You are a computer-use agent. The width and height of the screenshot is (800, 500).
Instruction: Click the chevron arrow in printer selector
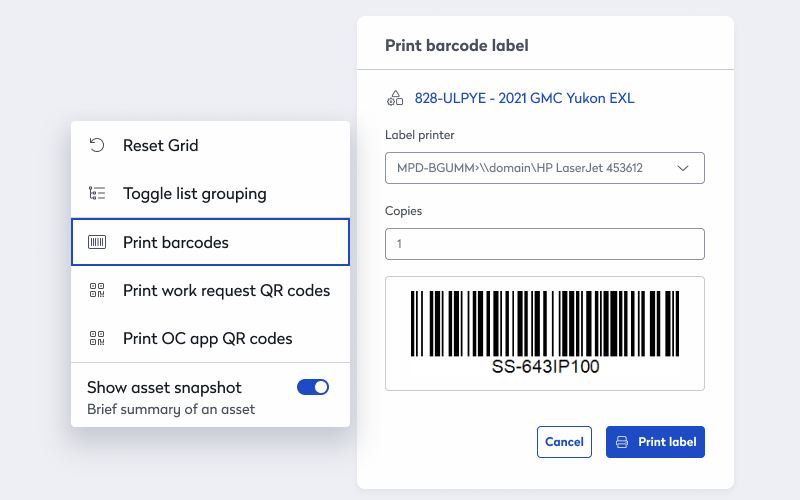click(684, 168)
